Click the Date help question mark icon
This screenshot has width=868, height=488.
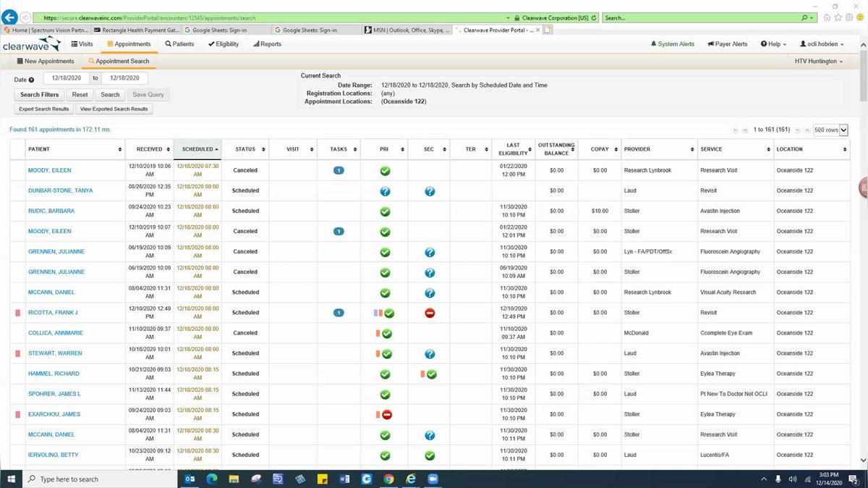[x=31, y=80]
